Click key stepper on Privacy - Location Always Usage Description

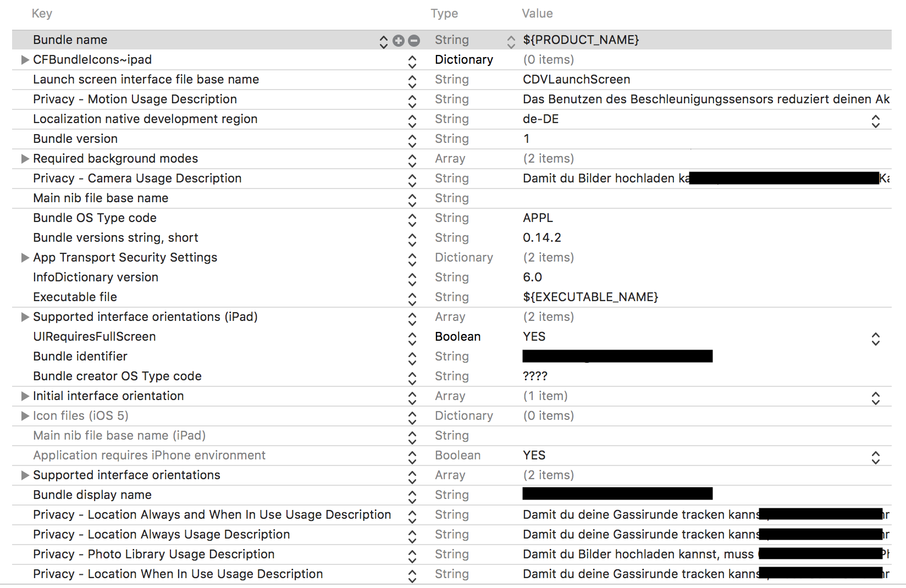tap(412, 536)
